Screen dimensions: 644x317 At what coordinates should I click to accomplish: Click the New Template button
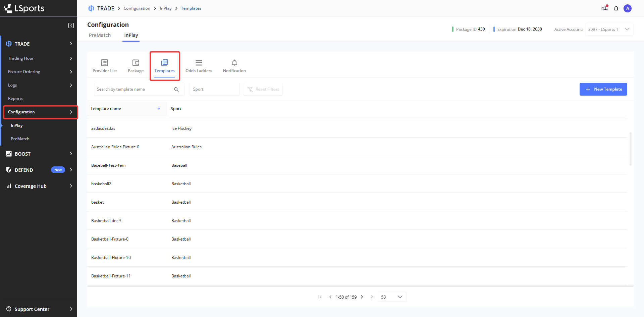point(603,89)
